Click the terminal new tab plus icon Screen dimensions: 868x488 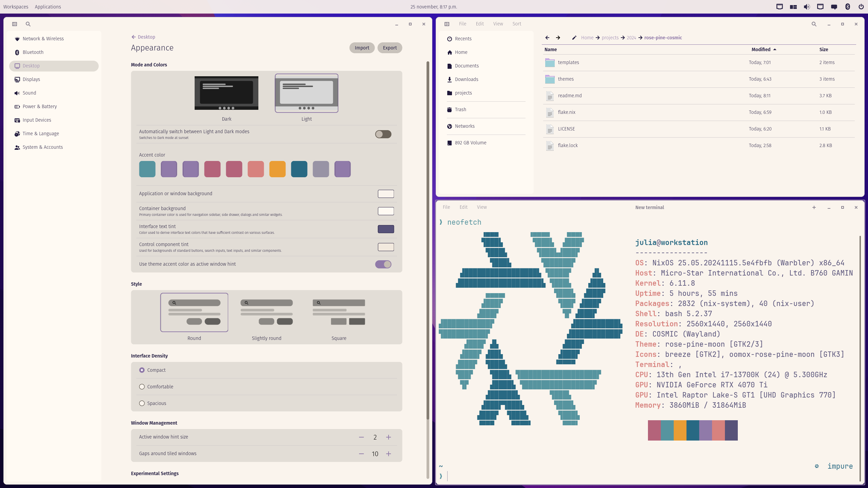[x=814, y=207]
